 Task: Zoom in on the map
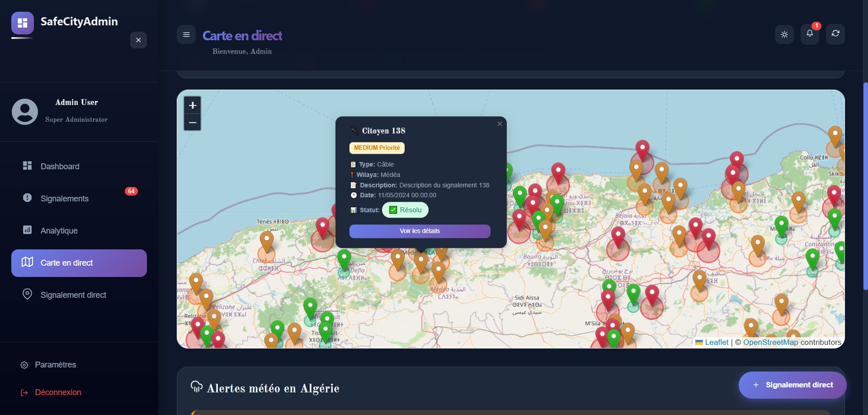pyautogui.click(x=193, y=105)
